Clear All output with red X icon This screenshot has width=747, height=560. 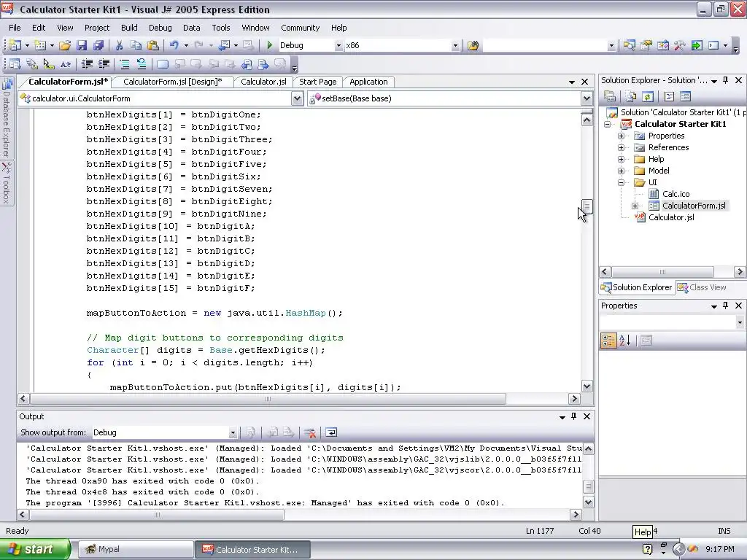click(310, 432)
